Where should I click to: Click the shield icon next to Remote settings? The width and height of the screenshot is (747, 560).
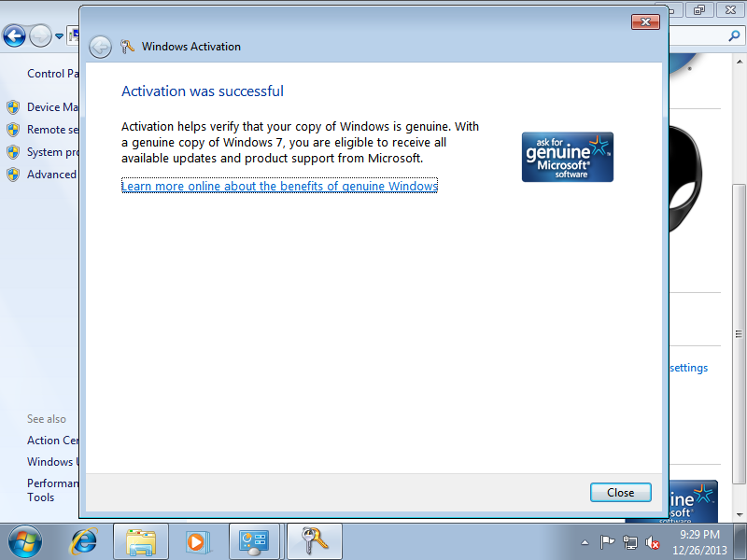click(13, 130)
